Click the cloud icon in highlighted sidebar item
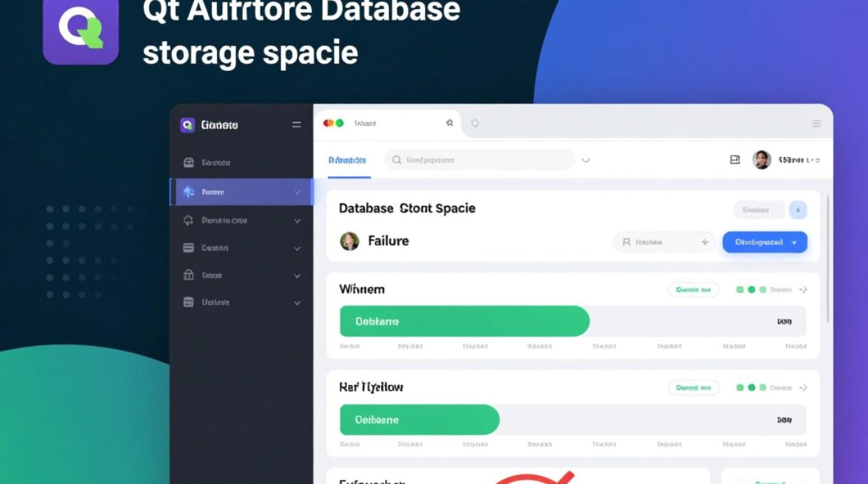 189,192
